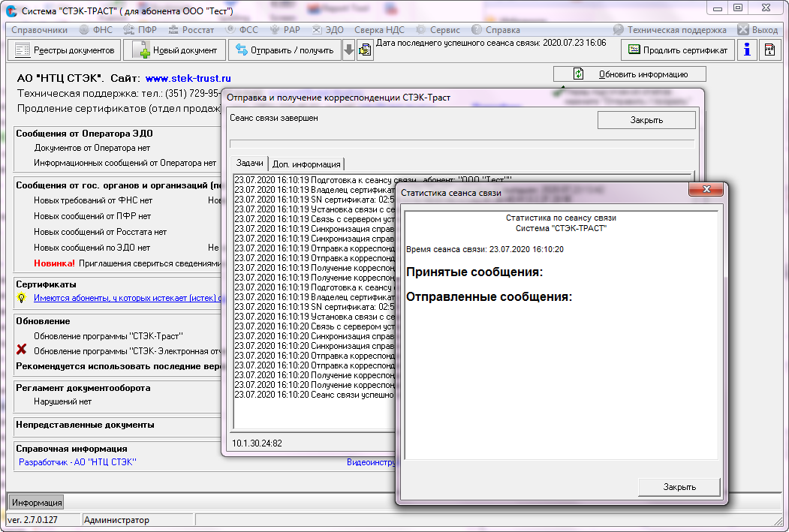Click the Техническая поддержка chat icon

tap(619, 30)
